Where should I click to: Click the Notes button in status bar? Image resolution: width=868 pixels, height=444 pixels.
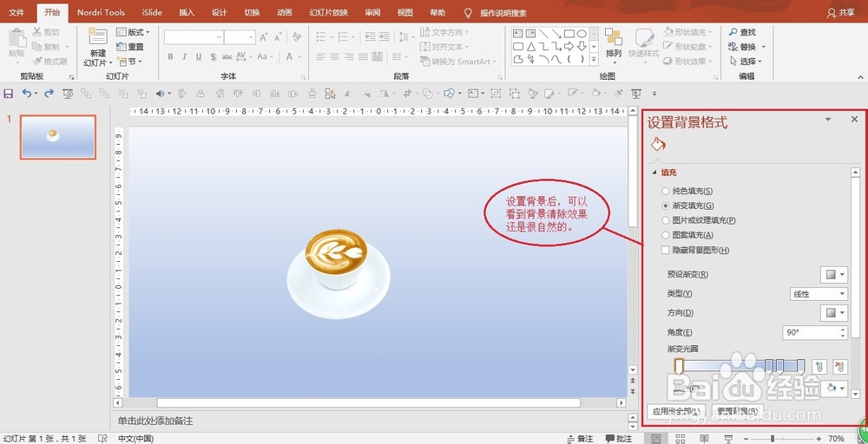[580, 439]
